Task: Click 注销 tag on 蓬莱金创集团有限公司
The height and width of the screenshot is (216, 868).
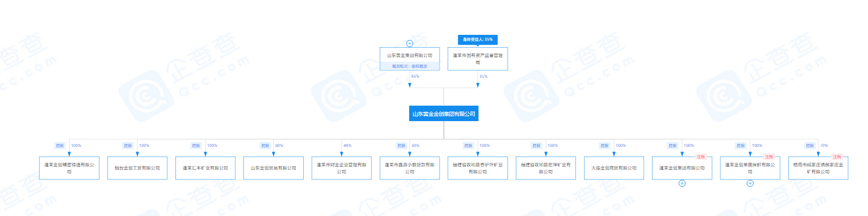Action: tap(701, 157)
